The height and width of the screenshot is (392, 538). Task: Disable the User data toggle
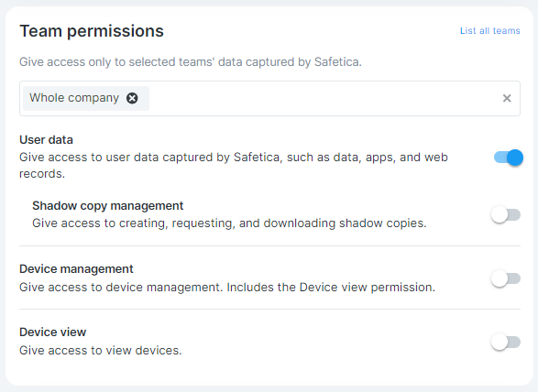click(509, 158)
